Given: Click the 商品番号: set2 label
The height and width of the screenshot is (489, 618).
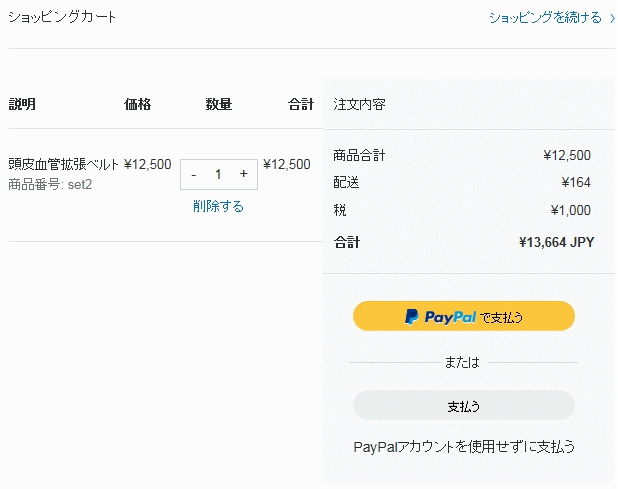Looking at the screenshot, I should (50, 184).
